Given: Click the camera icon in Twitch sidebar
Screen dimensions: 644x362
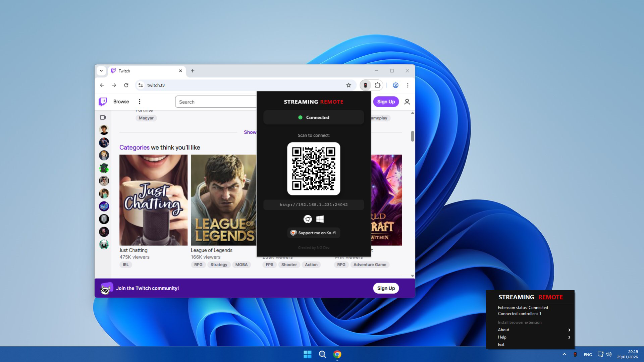Looking at the screenshot, I should coord(103,117).
